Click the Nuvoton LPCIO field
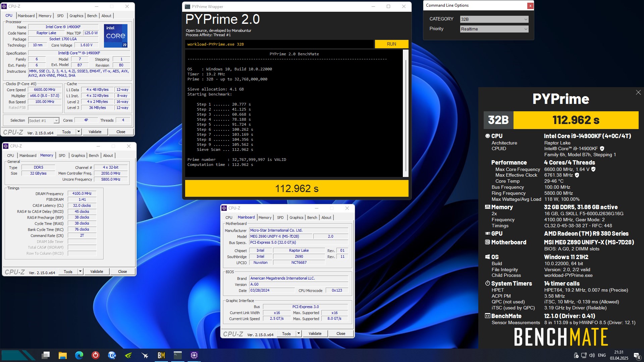 pos(260,263)
